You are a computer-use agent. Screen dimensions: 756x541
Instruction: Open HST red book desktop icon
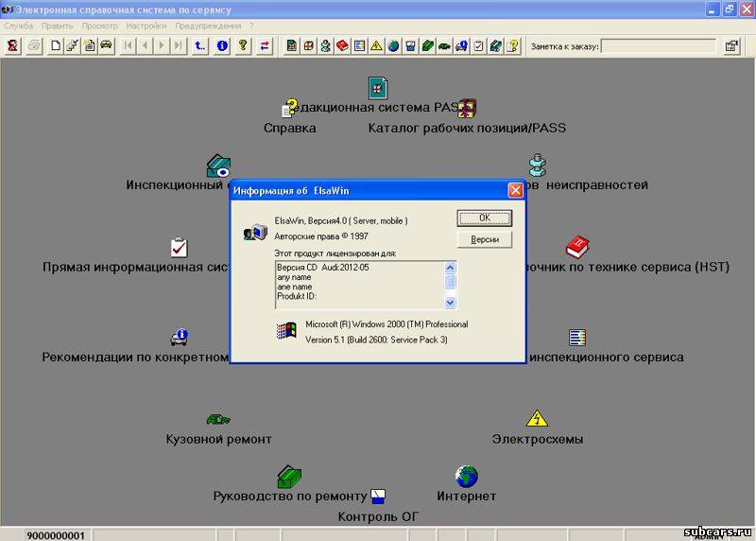pyautogui.click(x=577, y=247)
